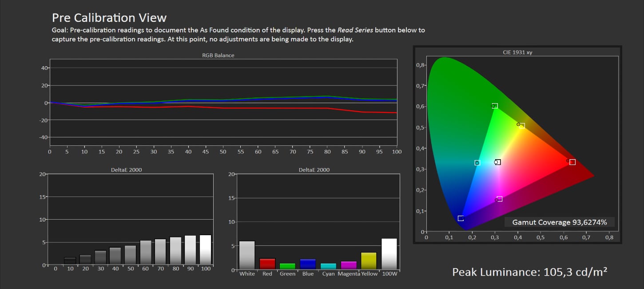
Task: Click the Red bar in DeltaE chart
Action: [267, 264]
